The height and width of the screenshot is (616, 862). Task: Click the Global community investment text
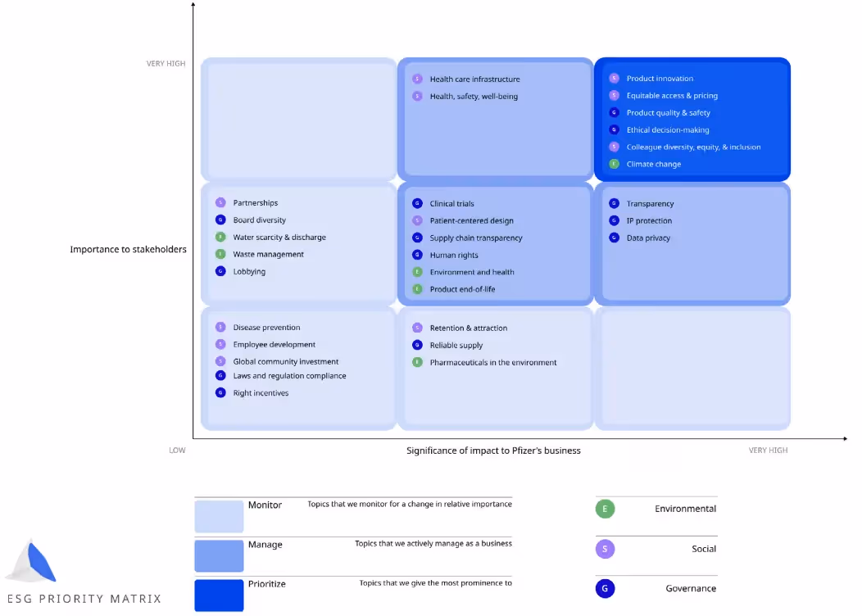coord(285,361)
